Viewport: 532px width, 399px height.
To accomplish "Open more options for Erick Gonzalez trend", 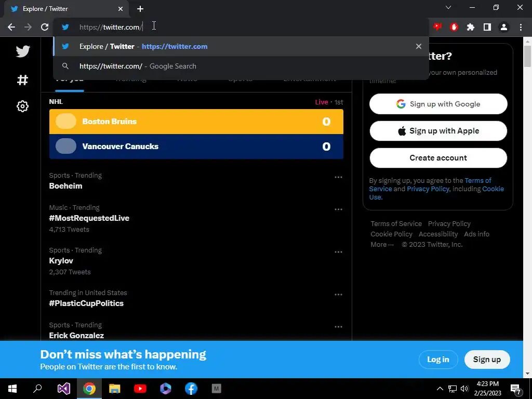I will click(x=338, y=327).
